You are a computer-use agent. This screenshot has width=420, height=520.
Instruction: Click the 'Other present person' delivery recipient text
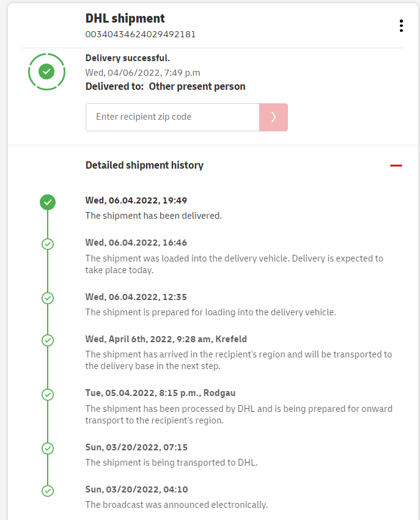click(x=197, y=87)
